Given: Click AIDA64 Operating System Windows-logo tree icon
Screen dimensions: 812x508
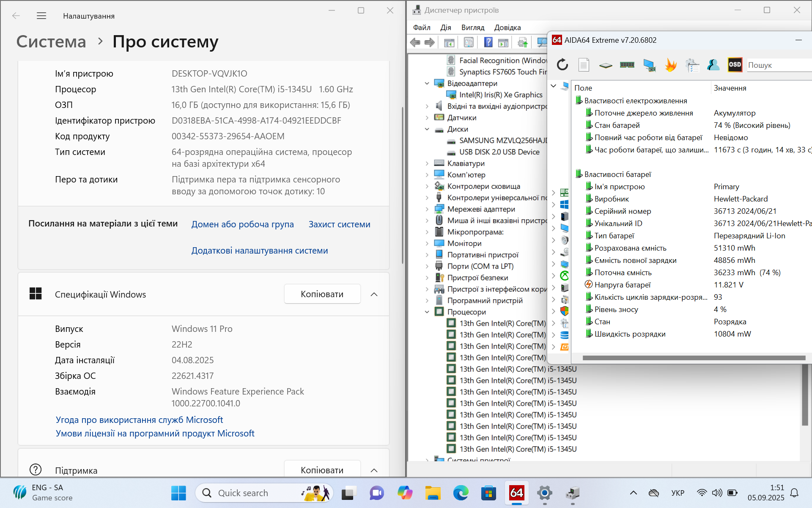Looking at the screenshot, I should pos(565,204).
